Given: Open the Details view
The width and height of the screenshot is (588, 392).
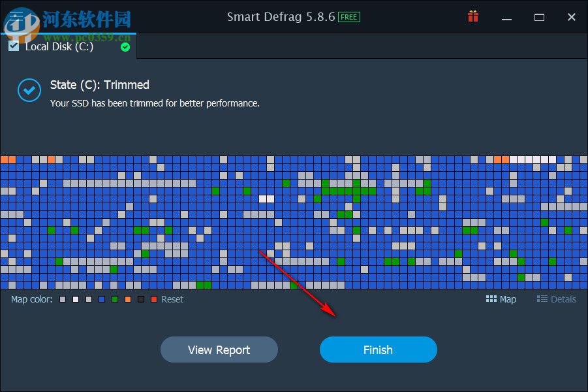Looking at the screenshot, I should [556, 299].
